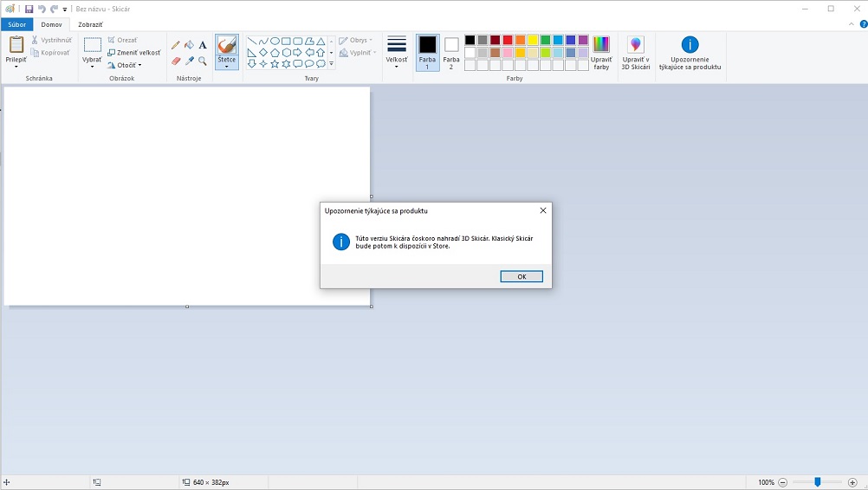Select the Text tool (letter A)
The width and height of the screenshot is (868, 490).
pos(203,45)
